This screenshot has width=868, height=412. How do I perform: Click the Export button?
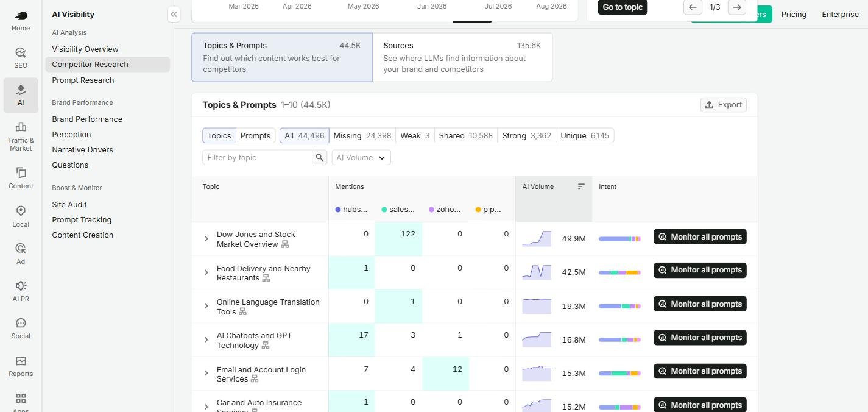[x=724, y=105]
